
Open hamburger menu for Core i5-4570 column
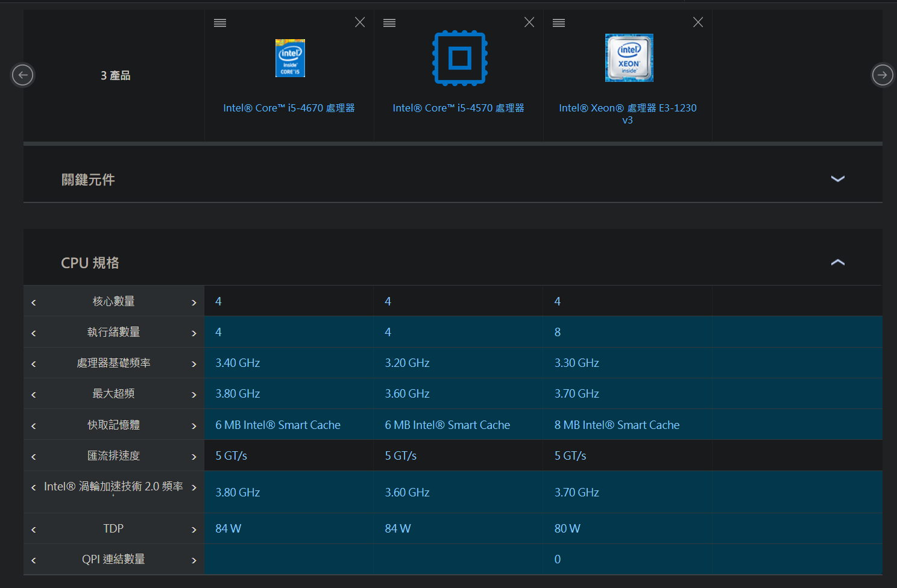[389, 23]
